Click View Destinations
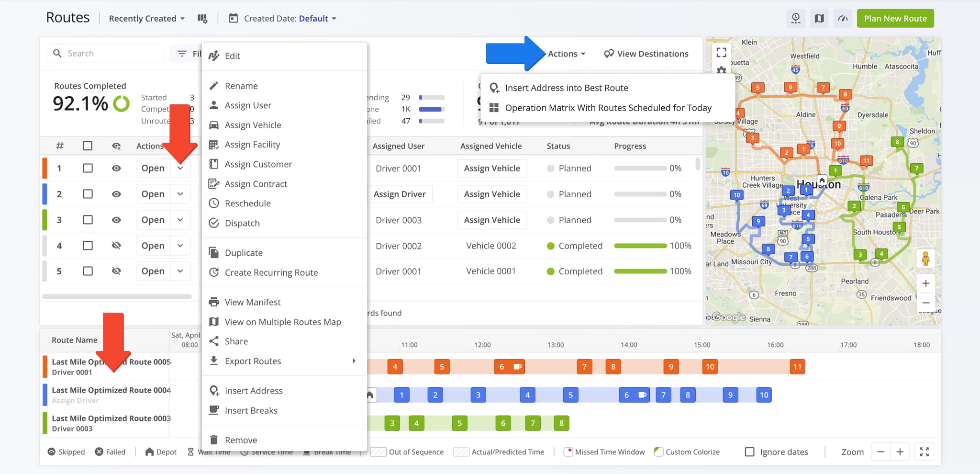This screenshot has width=980, height=474. point(646,54)
